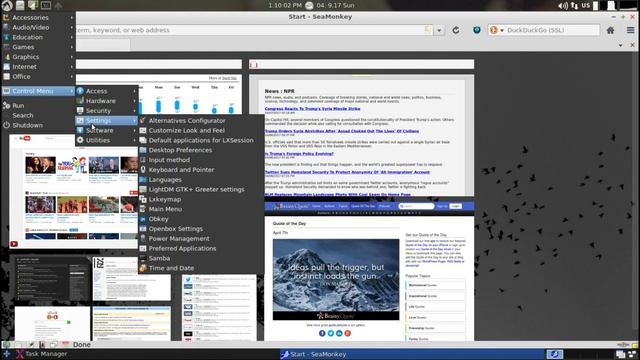The image size is (640, 360).
Task: Open Power Management
Action: point(201,238)
